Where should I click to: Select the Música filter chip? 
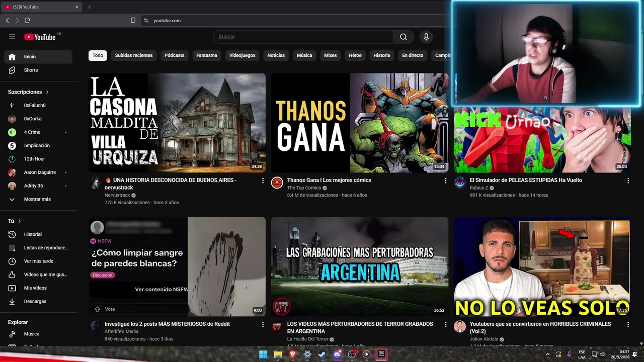click(x=304, y=55)
